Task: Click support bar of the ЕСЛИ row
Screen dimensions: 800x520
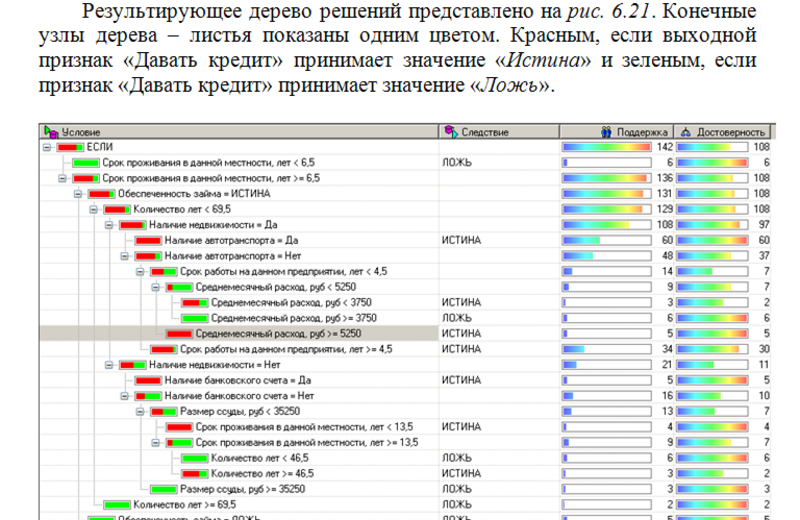Action: pos(607,147)
